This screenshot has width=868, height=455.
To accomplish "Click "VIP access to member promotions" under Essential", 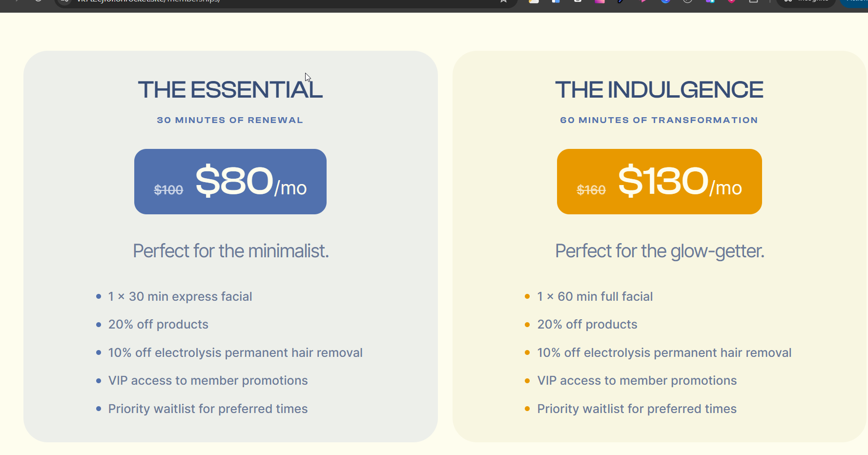I will pyautogui.click(x=208, y=381).
